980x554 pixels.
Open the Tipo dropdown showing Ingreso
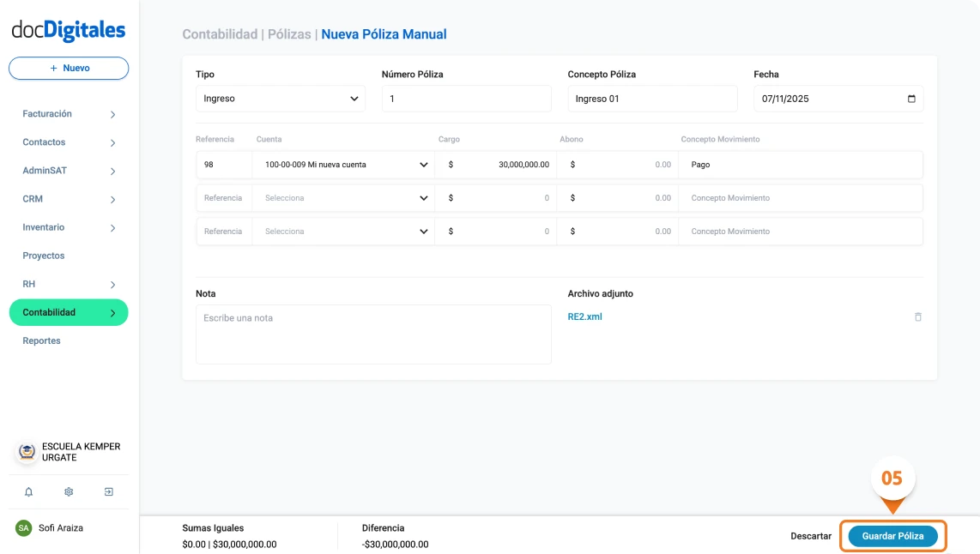280,99
